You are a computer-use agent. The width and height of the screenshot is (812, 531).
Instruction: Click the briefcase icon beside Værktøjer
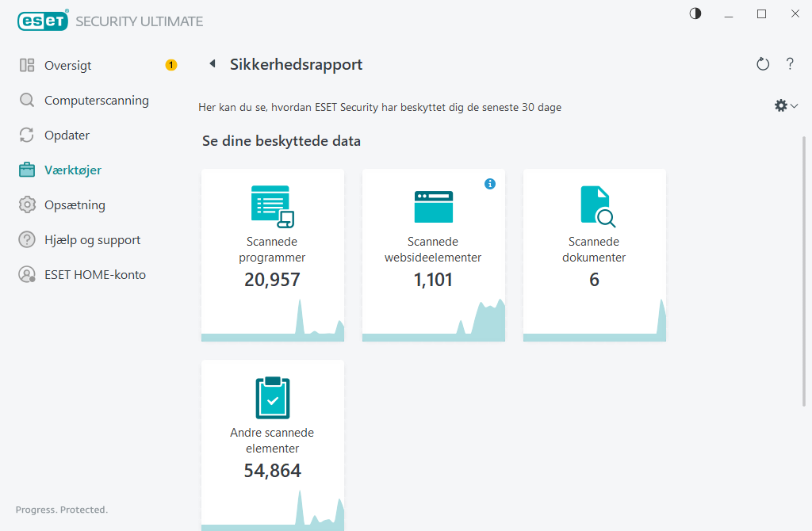(x=27, y=170)
